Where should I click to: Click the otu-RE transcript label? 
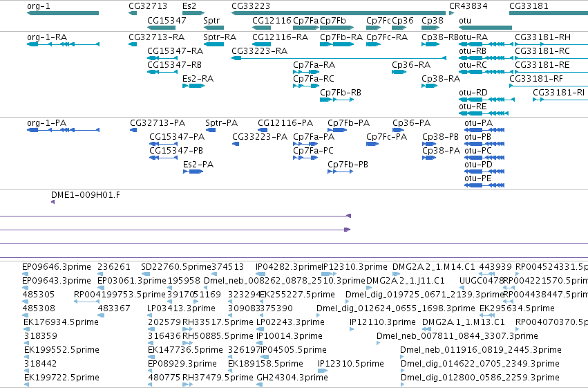(x=473, y=107)
